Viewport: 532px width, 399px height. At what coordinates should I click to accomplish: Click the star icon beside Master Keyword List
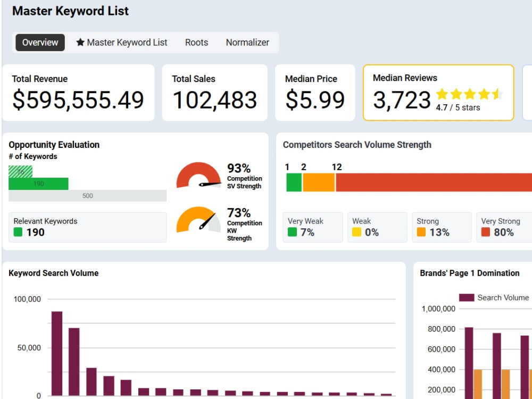80,42
